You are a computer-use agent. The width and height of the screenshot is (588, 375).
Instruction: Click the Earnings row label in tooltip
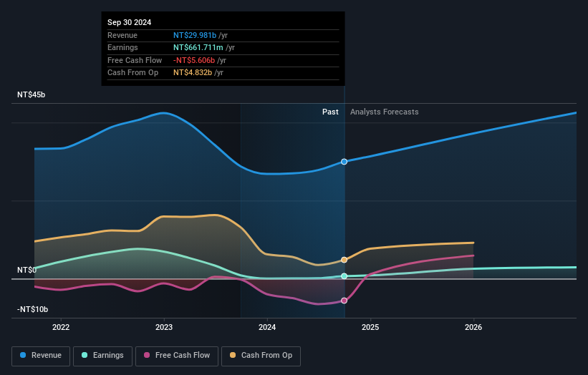(122, 47)
